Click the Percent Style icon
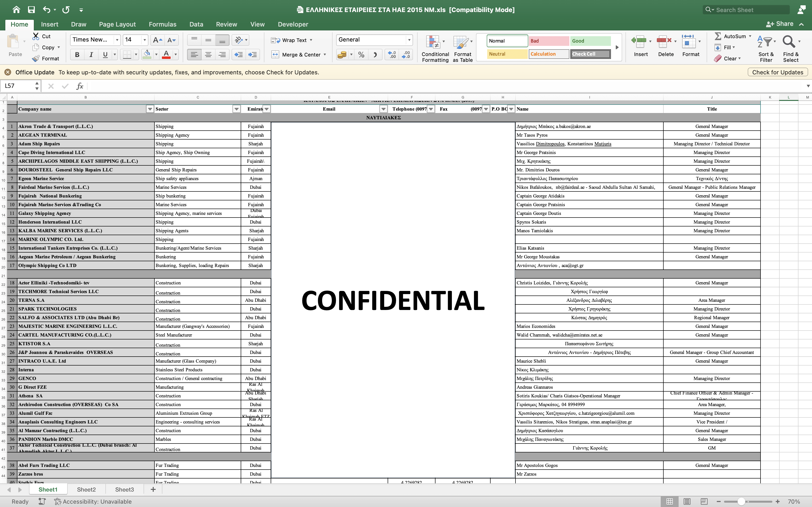 [361, 55]
